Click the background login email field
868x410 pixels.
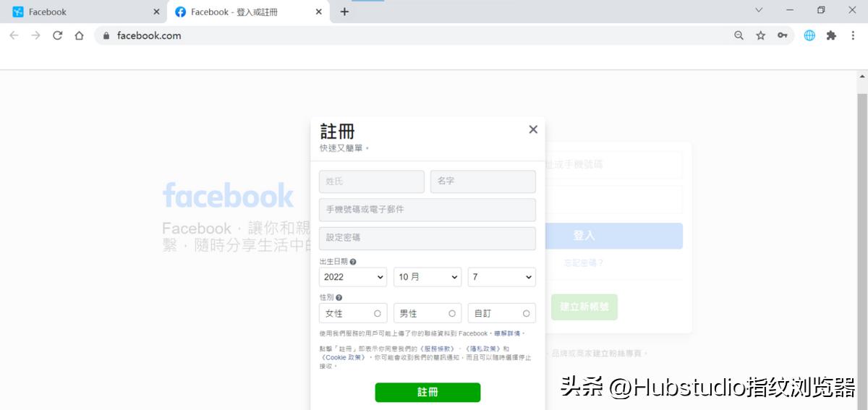(613, 165)
